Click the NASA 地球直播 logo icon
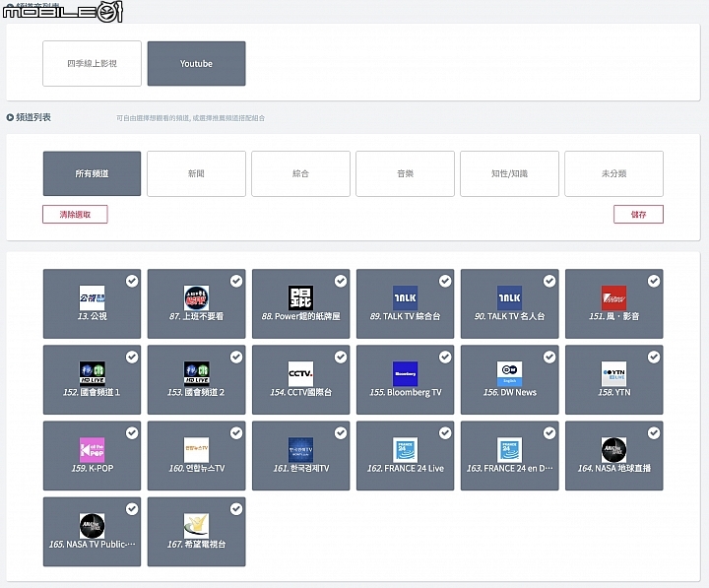The height and width of the screenshot is (588, 709). (x=614, y=449)
